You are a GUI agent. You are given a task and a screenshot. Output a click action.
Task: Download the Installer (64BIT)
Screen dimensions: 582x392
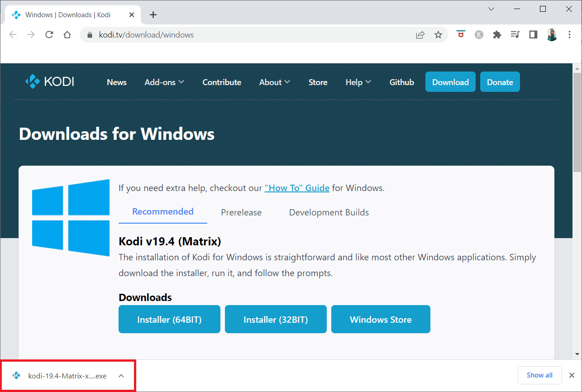point(169,319)
